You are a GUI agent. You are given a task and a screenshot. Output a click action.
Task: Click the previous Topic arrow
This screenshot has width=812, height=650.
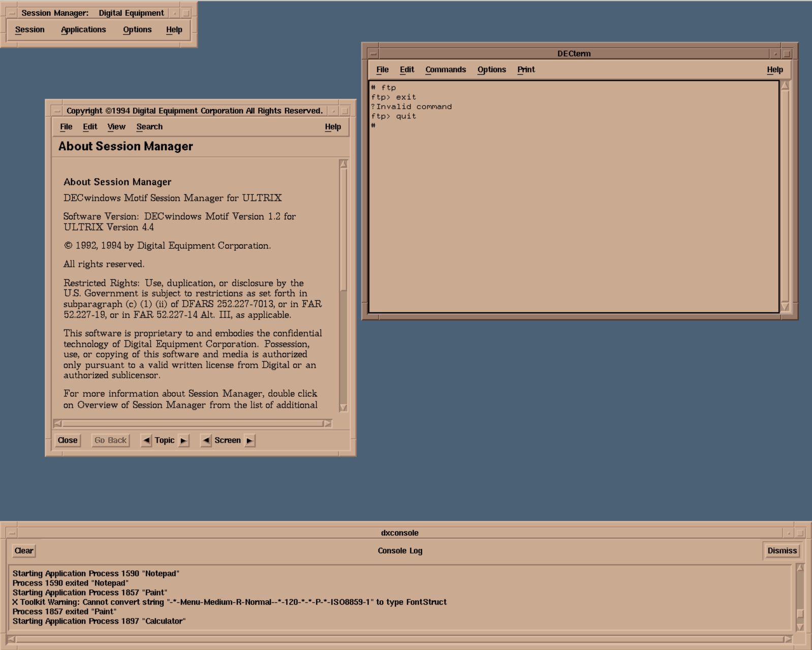(x=146, y=440)
